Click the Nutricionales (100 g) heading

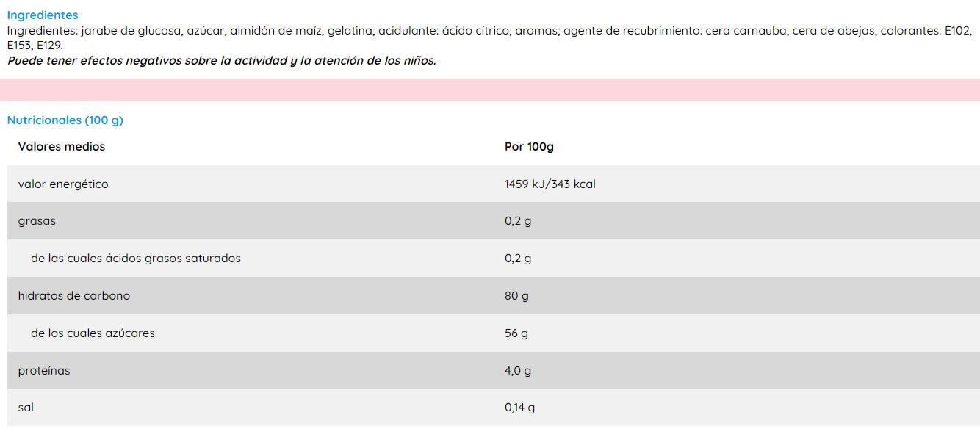click(65, 120)
